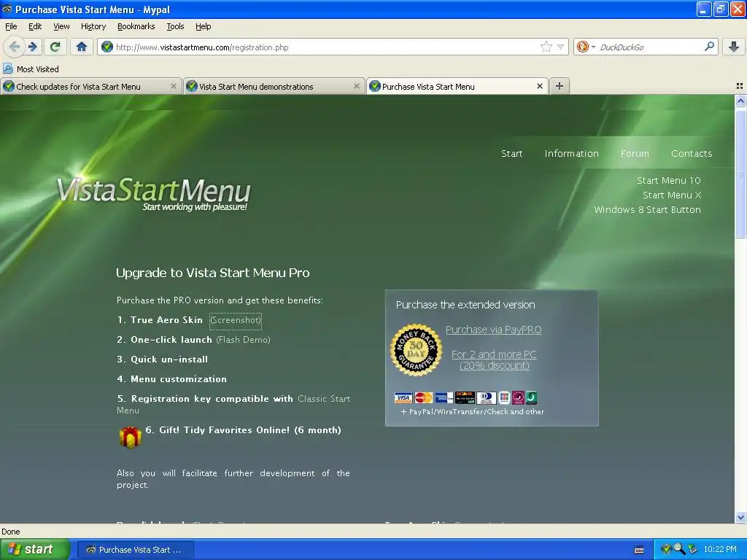
Task: Visit the Forum navigation link
Action: [635, 153]
